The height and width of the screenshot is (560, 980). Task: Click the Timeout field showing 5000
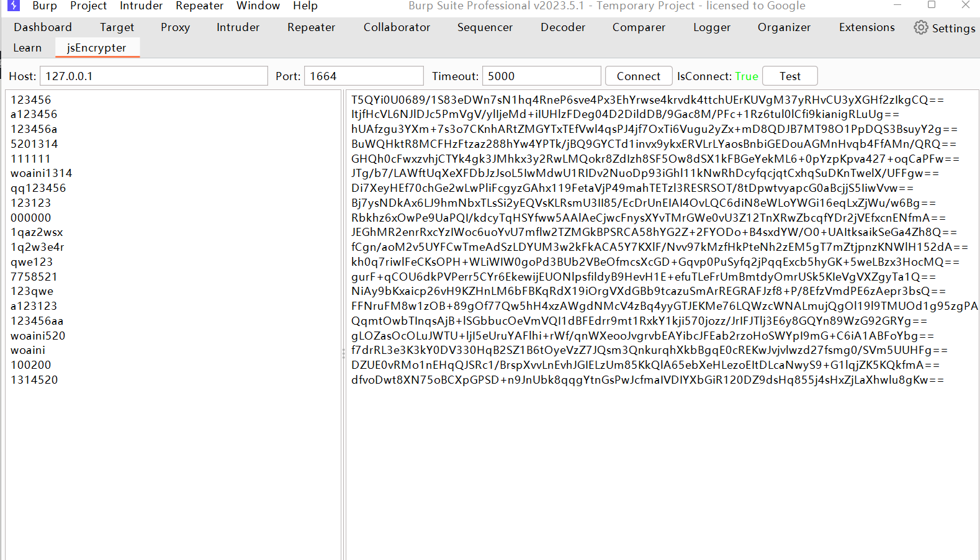coord(541,76)
